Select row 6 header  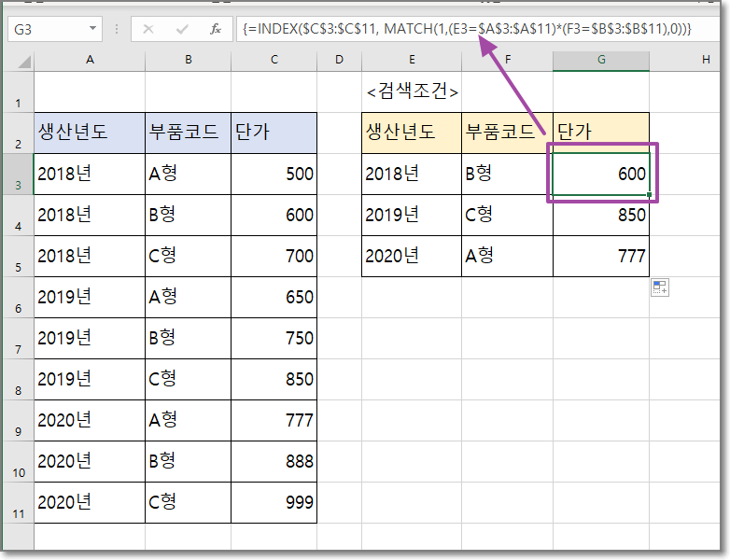click(x=19, y=298)
